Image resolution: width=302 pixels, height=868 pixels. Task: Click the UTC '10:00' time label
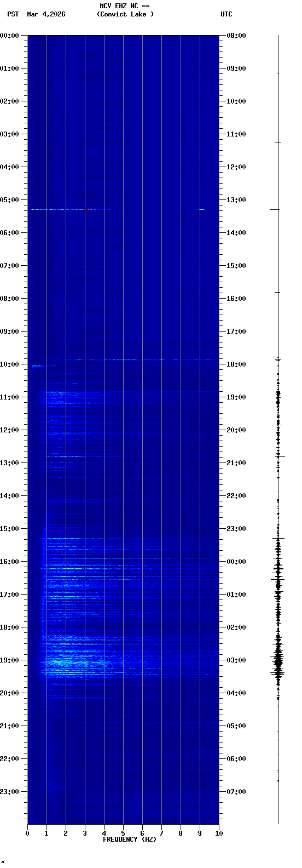tap(236, 101)
